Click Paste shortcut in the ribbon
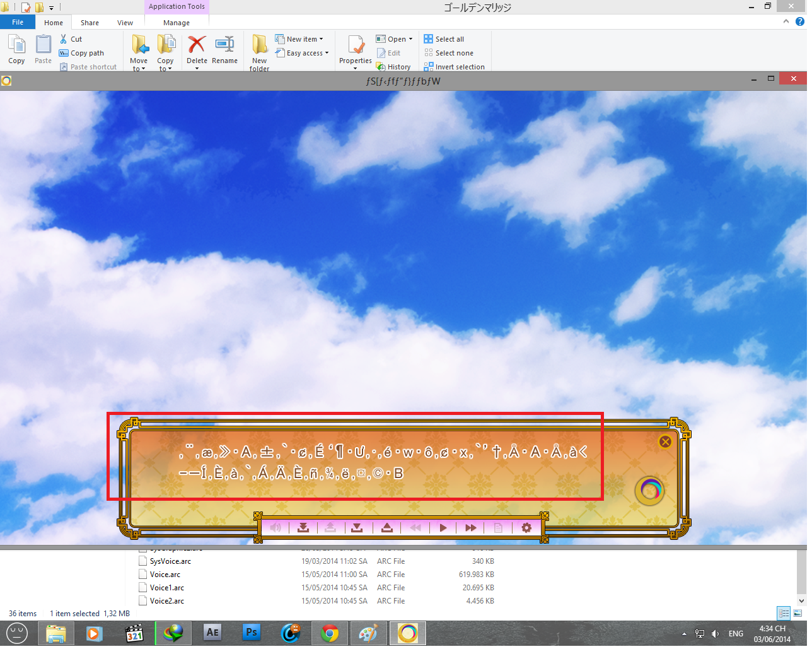Image resolution: width=812 pixels, height=666 pixels. tap(88, 67)
